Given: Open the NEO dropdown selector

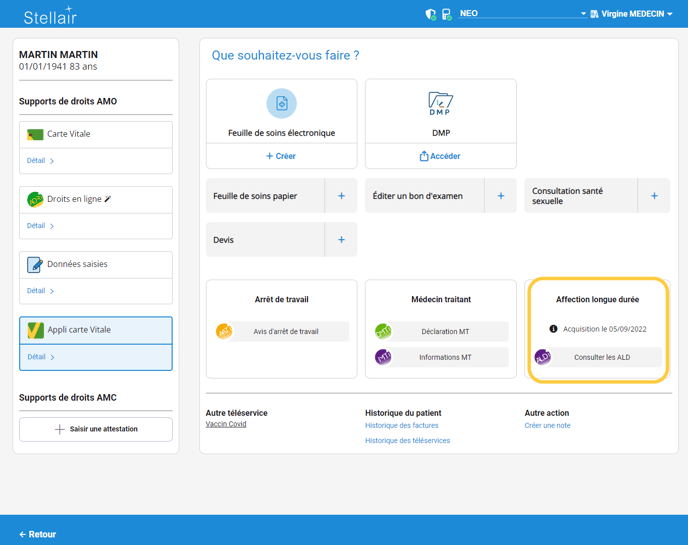Looking at the screenshot, I should pyautogui.click(x=522, y=14).
